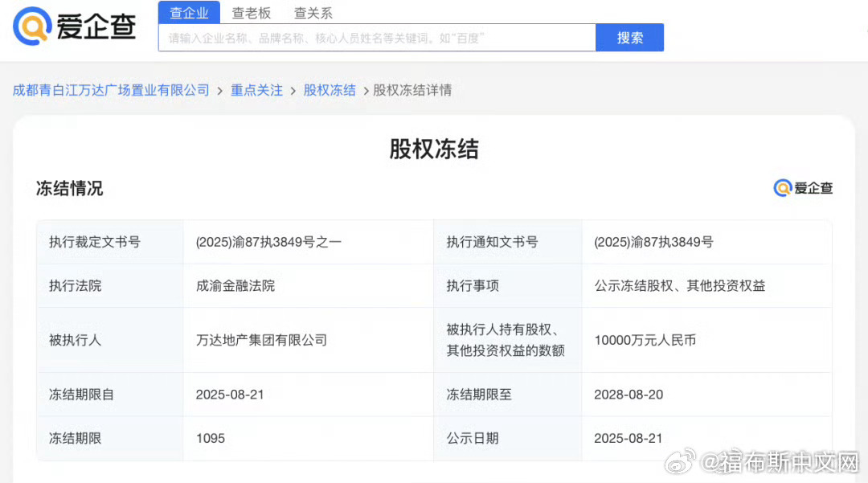Viewport: 868px width, 483px height.
Task: Click the 股权冻结 page heading
Action: tap(434, 149)
